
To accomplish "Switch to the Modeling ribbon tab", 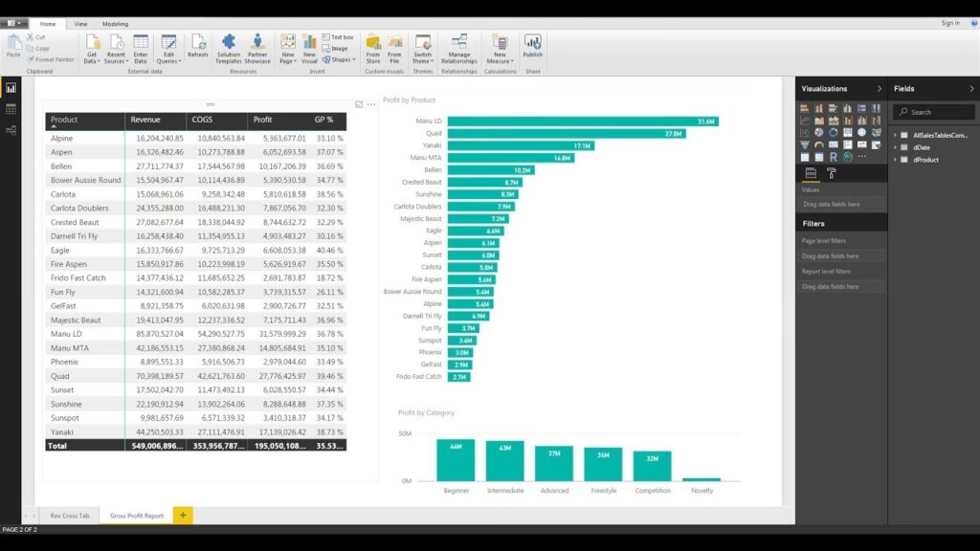I will [x=115, y=23].
